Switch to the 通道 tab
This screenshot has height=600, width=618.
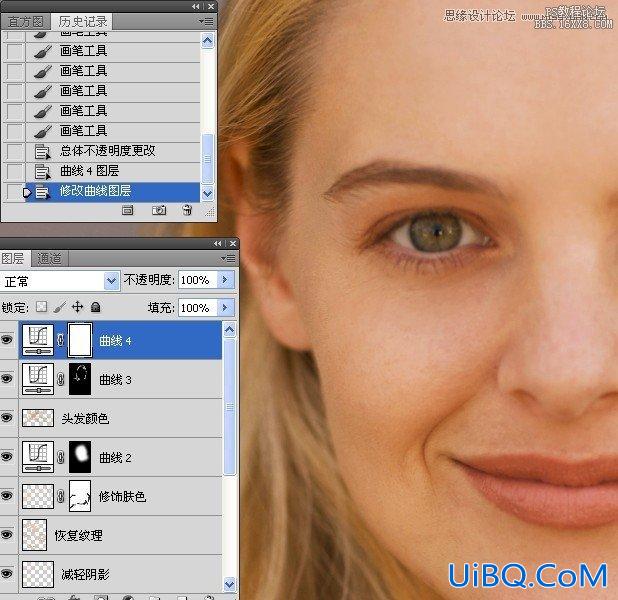[x=50, y=259]
